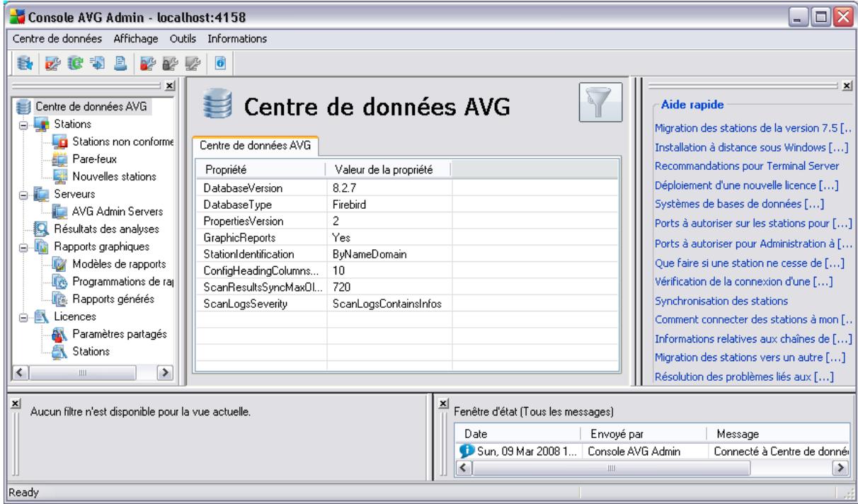Open Recommandations pour Terminal Server link
This screenshot has width=858, height=504.
(x=747, y=166)
